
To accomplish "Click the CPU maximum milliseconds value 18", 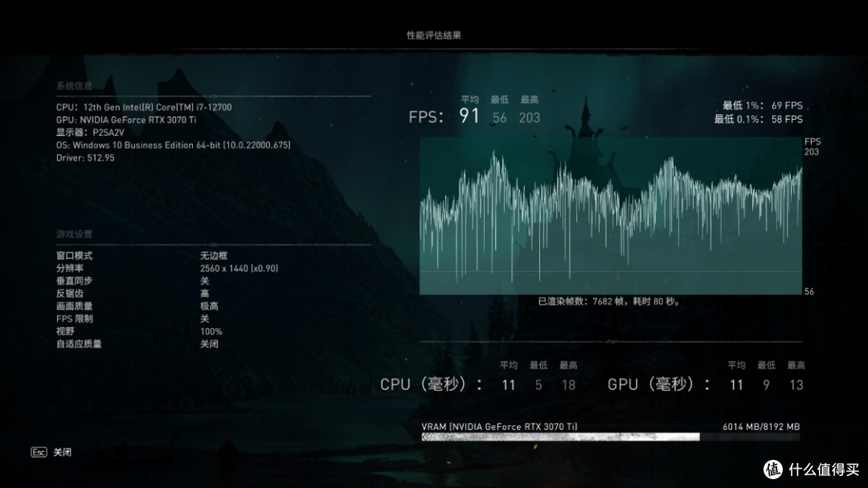I will (x=568, y=386).
